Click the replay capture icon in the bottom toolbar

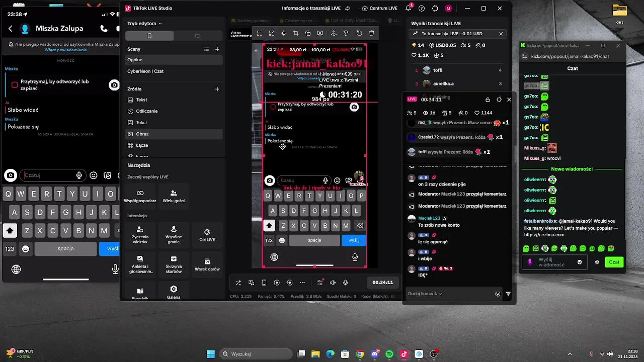pos(289,283)
